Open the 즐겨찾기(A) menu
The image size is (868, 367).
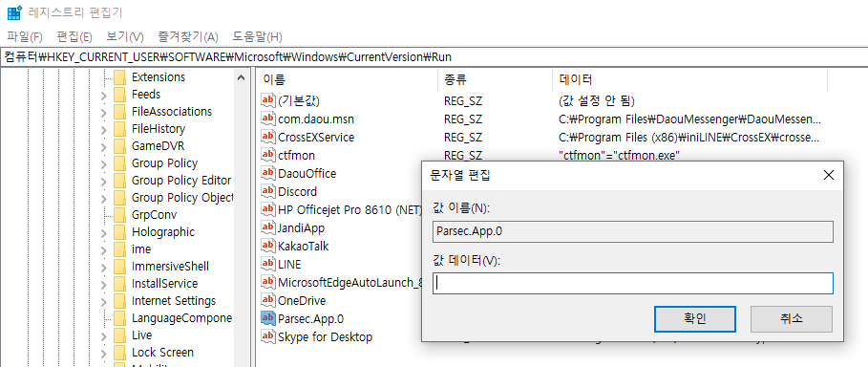pos(188,37)
